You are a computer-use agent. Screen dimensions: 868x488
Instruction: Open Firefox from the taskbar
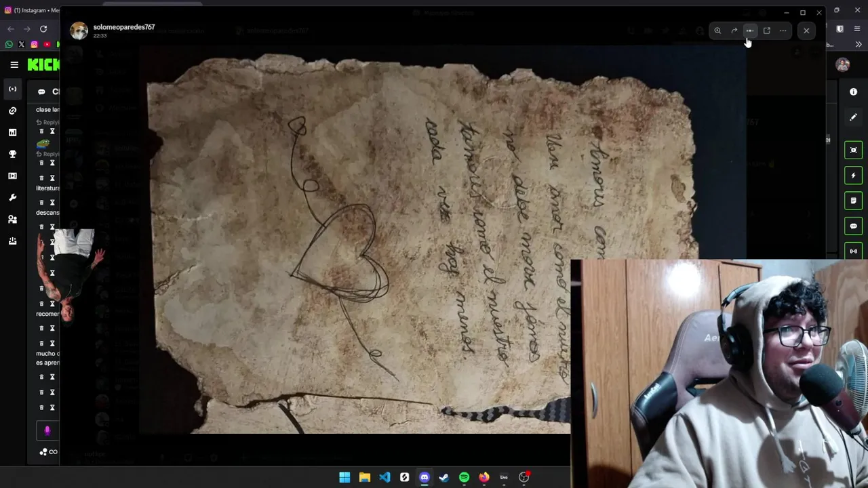(x=484, y=477)
